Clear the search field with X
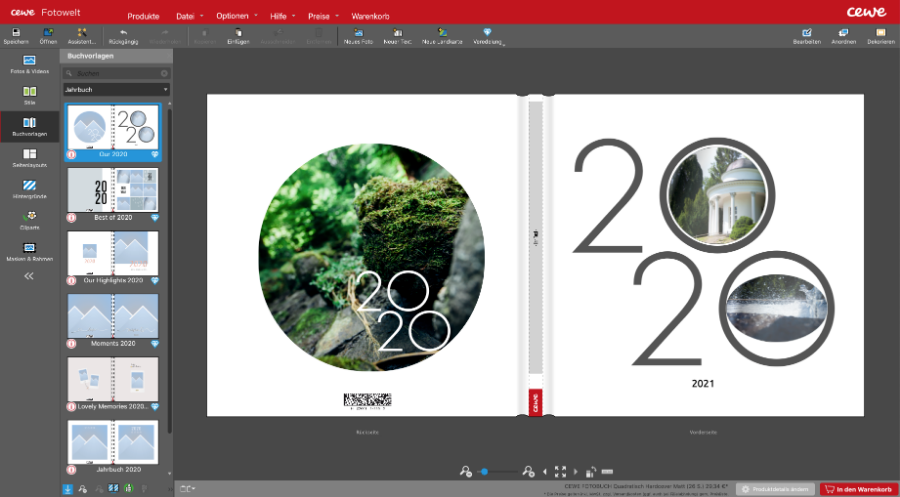Screen dimensions: 900x497 [x=164, y=73]
